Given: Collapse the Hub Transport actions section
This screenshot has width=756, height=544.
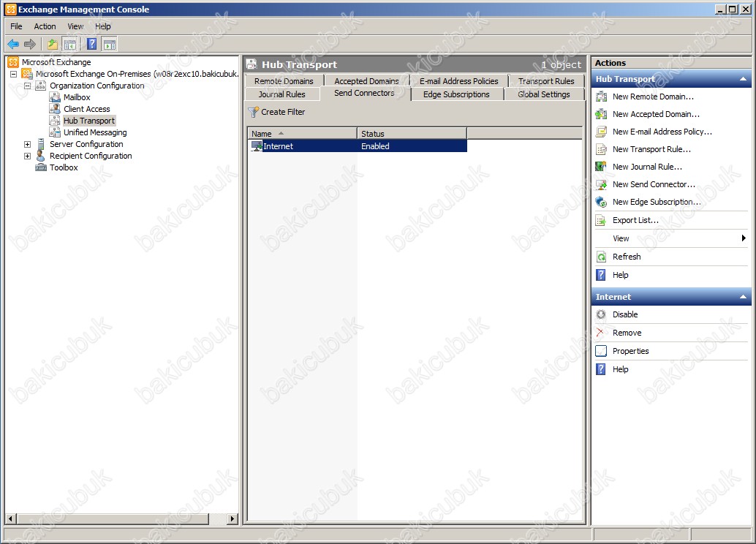Looking at the screenshot, I should click(743, 79).
